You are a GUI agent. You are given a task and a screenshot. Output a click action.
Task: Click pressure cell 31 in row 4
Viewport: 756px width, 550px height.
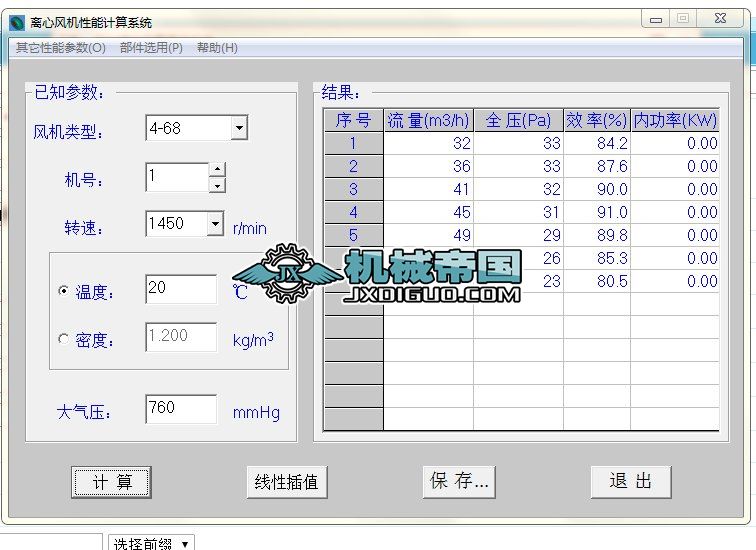coord(518,212)
